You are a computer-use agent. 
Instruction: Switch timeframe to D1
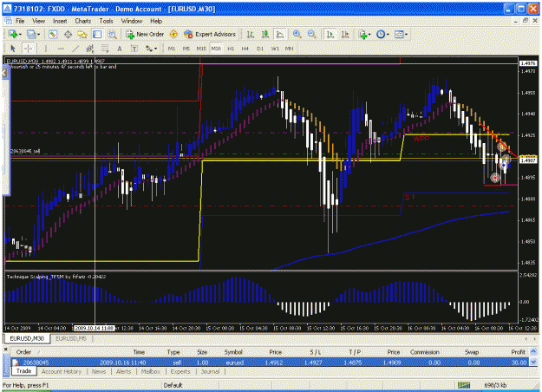coord(260,49)
